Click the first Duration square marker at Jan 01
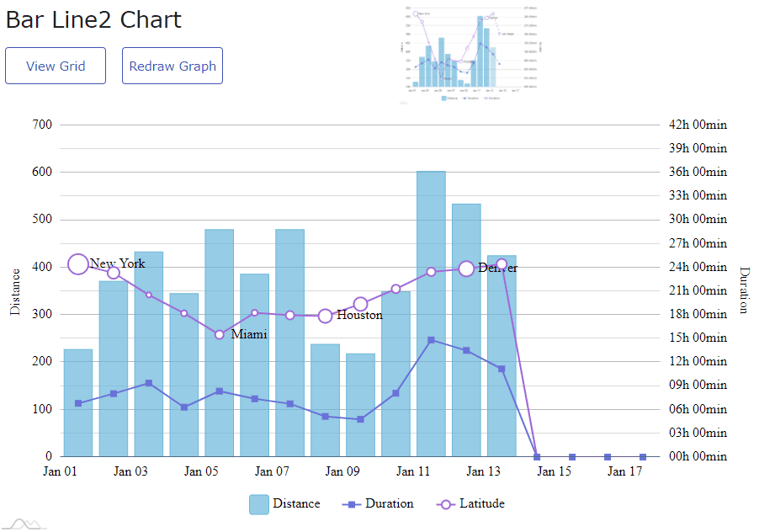Viewport: 759px width, 532px height. [x=78, y=403]
